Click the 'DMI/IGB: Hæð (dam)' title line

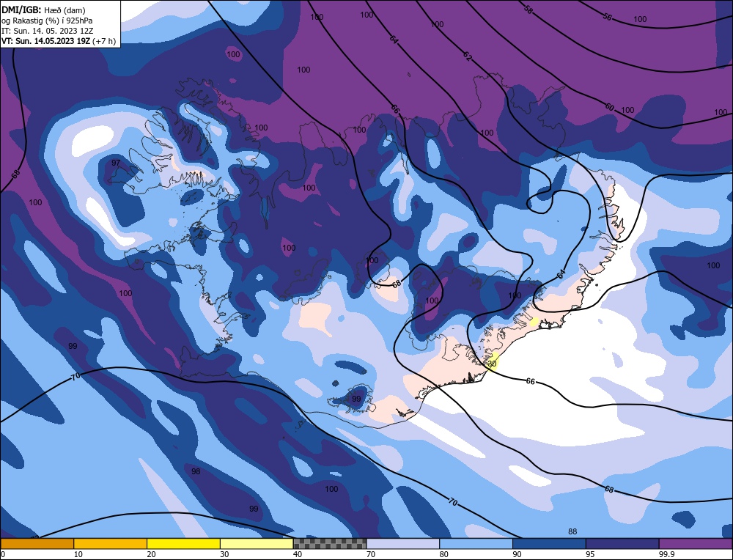point(43,10)
